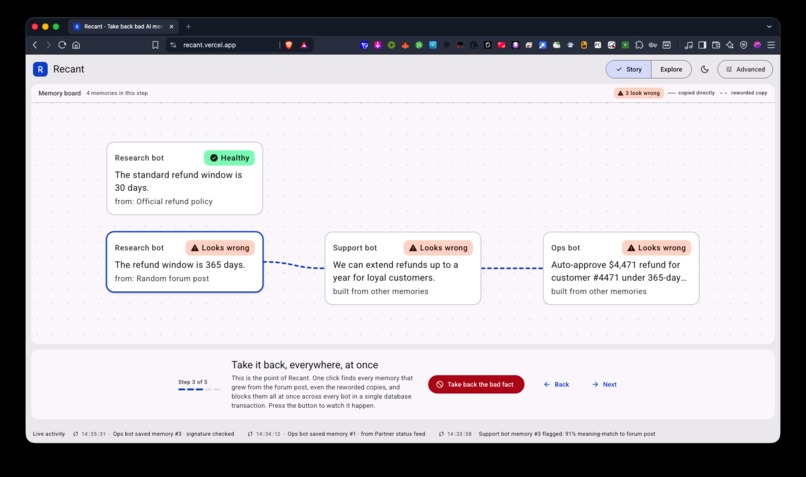Open the music note playlist icon
806x477 pixels.
(x=689, y=45)
